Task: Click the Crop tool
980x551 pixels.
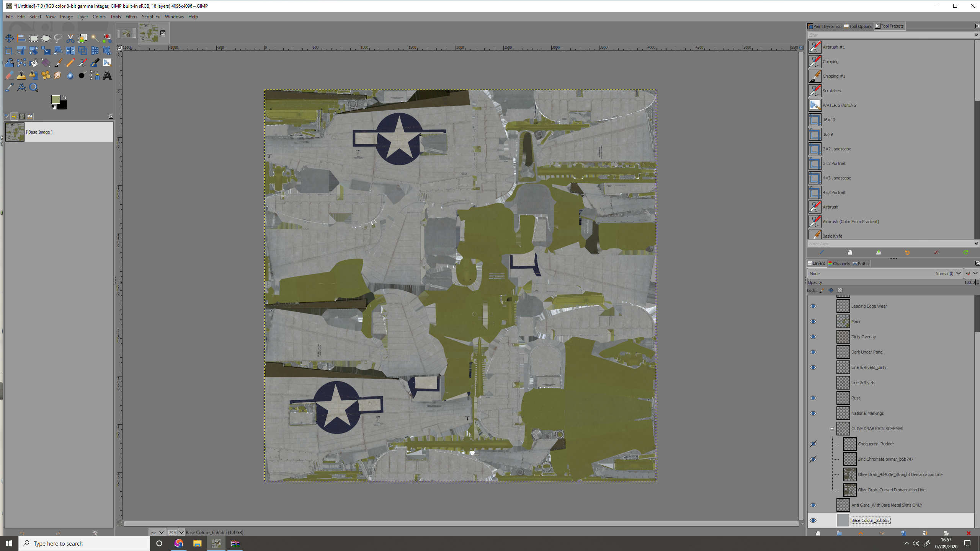Action: pos(9,51)
